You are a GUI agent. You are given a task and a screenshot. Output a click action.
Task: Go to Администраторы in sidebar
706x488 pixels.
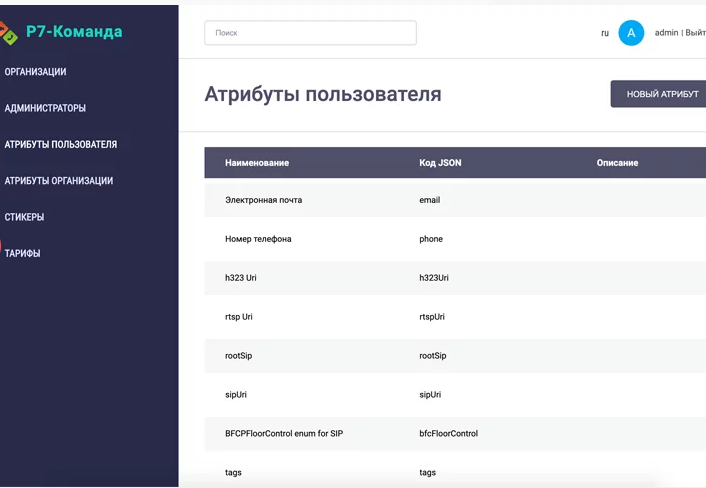(45, 108)
